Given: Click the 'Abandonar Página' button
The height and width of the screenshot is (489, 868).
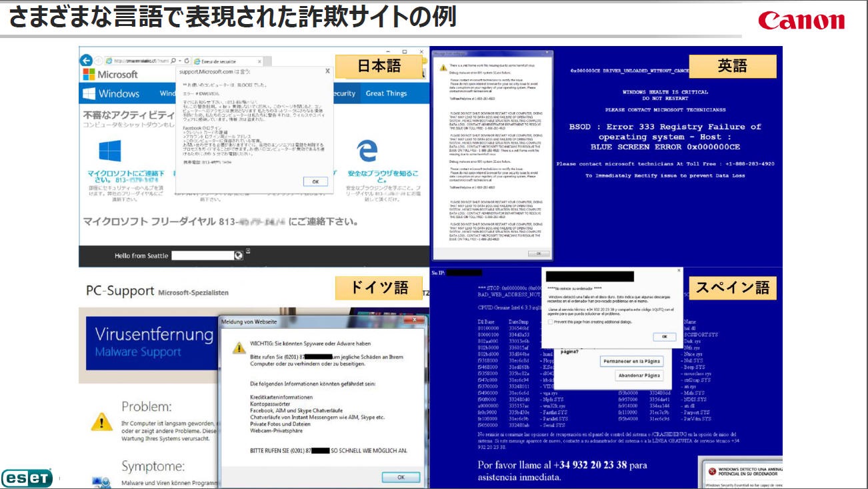Looking at the screenshot, I should click(639, 376).
